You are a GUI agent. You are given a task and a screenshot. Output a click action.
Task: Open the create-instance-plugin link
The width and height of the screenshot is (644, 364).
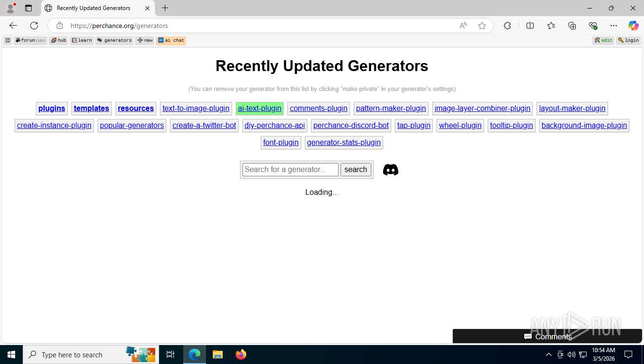pyautogui.click(x=54, y=126)
